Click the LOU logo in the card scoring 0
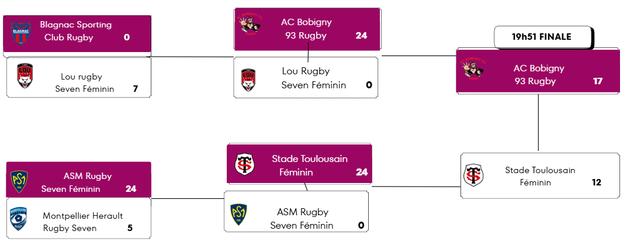The image size is (644, 248). pos(248,80)
